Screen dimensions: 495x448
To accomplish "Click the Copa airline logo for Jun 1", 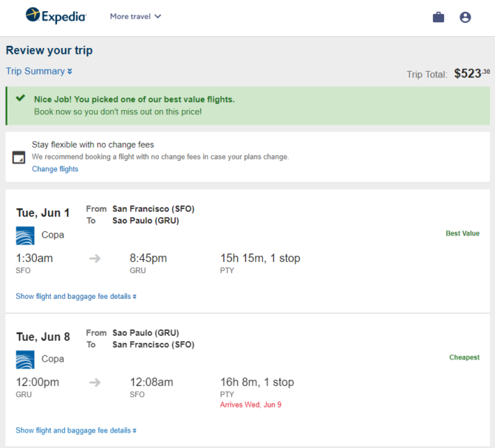I will click(25, 235).
